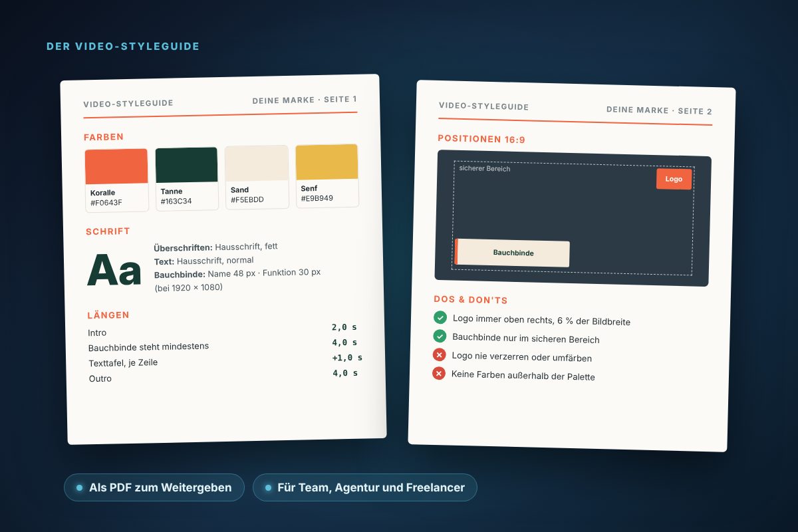Click the 'sicherer Bereich' label
This screenshot has width=798, height=532.
click(x=485, y=169)
